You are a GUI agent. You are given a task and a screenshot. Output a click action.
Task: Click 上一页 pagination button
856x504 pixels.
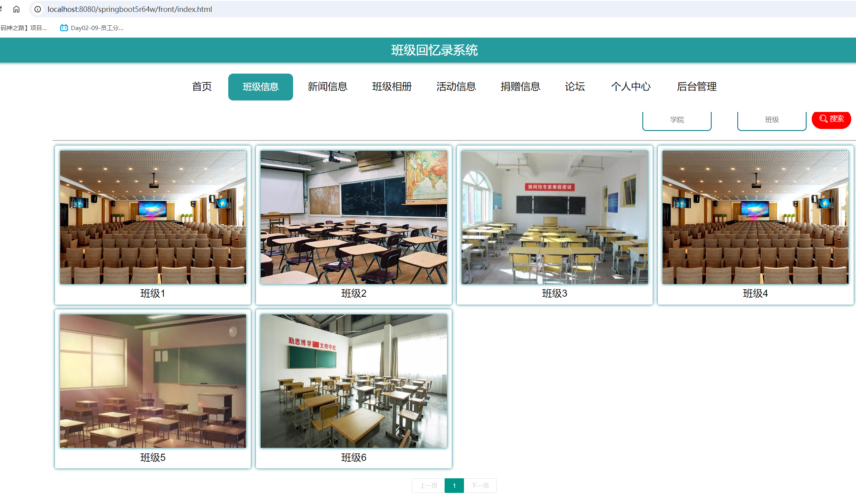click(x=428, y=485)
